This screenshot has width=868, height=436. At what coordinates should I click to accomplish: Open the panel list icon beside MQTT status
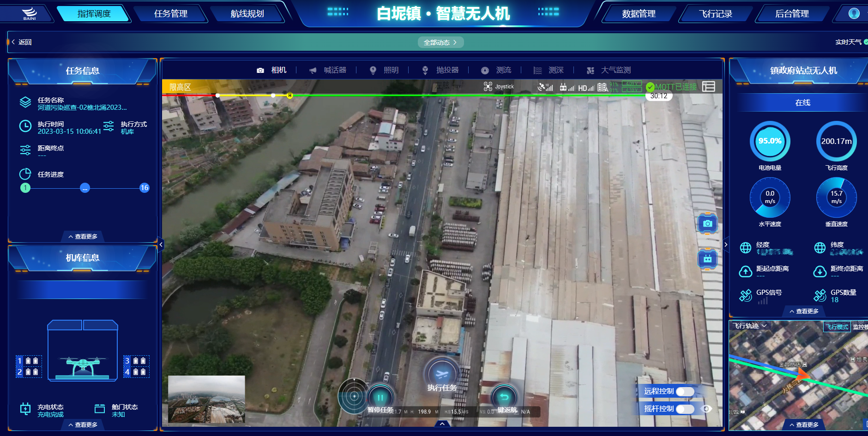coord(709,86)
